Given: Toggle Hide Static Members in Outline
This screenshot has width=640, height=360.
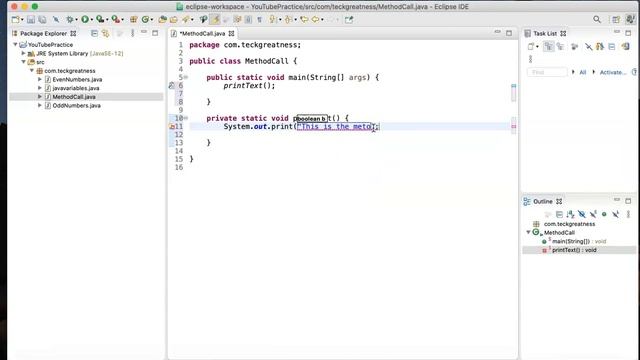Looking at the screenshot, I should point(593,214).
